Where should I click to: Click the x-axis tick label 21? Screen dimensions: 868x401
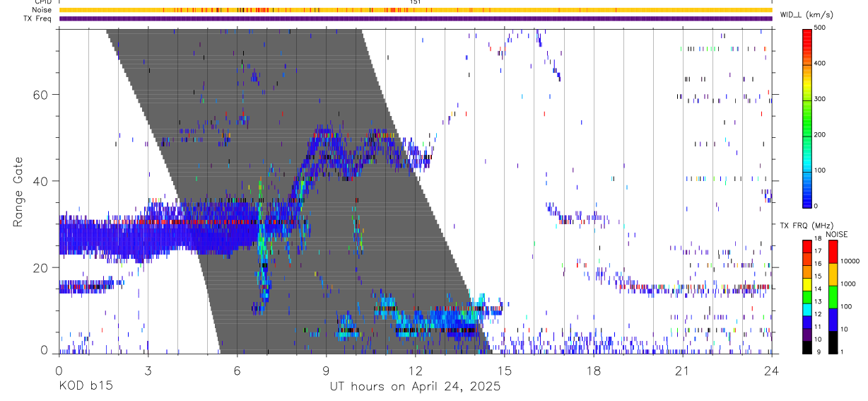682,370
